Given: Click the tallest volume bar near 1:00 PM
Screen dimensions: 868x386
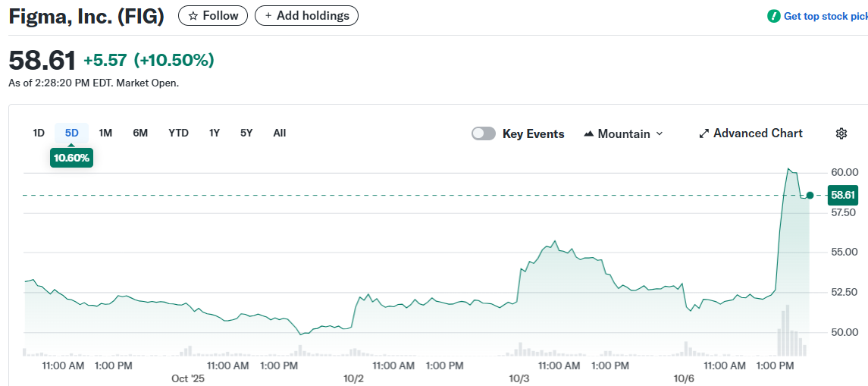Looking at the screenshot, I should point(788,331).
